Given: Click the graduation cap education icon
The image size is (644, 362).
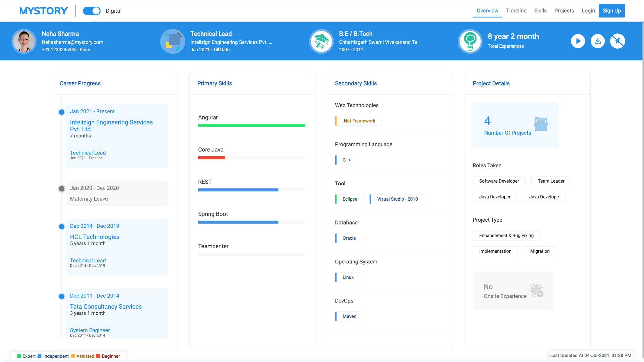Looking at the screenshot, I should coord(321,41).
